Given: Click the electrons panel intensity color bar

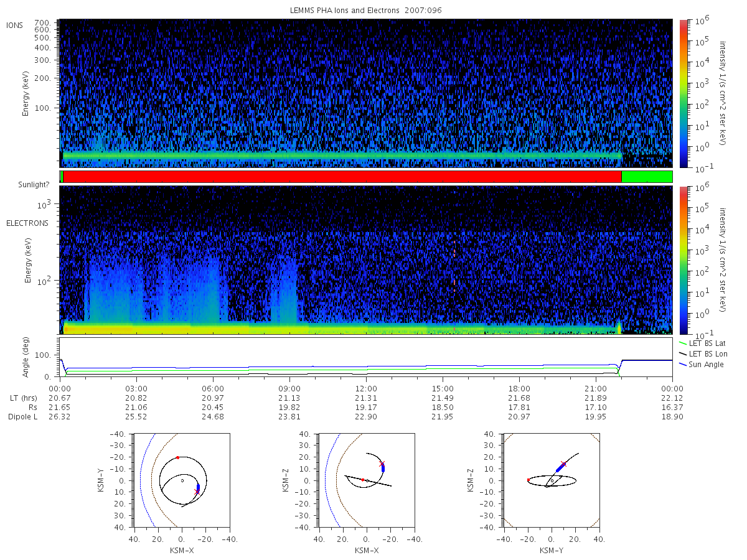Looking at the screenshot, I should (683, 260).
